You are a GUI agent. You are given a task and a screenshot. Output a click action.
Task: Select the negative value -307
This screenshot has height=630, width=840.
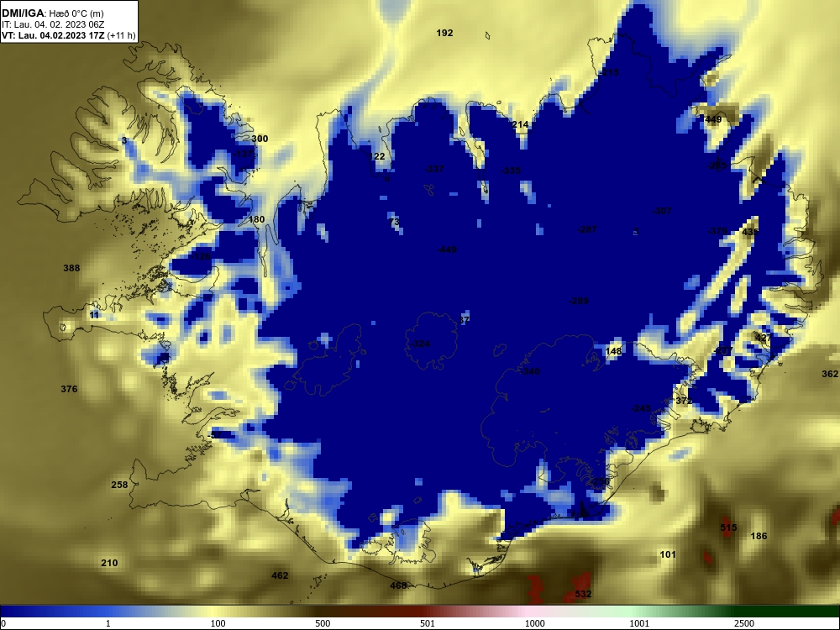(x=662, y=211)
